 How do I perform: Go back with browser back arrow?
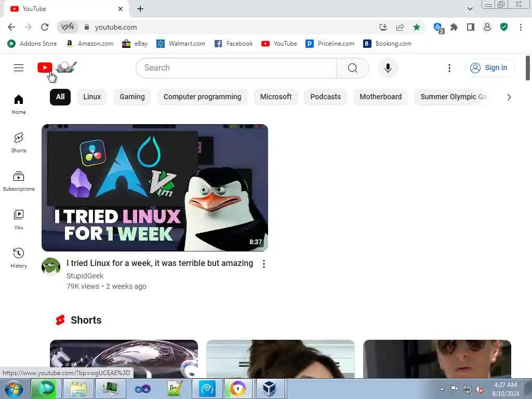(x=11, y=27)
